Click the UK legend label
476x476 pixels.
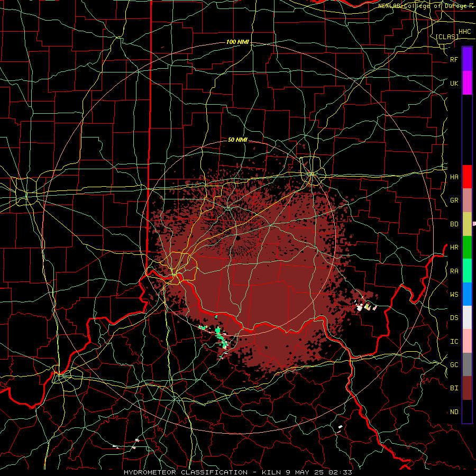coord(454,84)
